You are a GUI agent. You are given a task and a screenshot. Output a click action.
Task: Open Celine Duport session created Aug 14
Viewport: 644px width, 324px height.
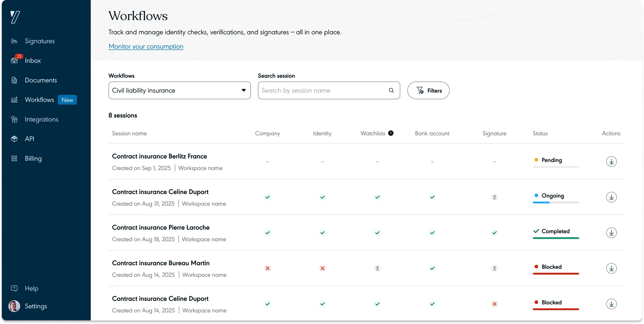[160, 299]
